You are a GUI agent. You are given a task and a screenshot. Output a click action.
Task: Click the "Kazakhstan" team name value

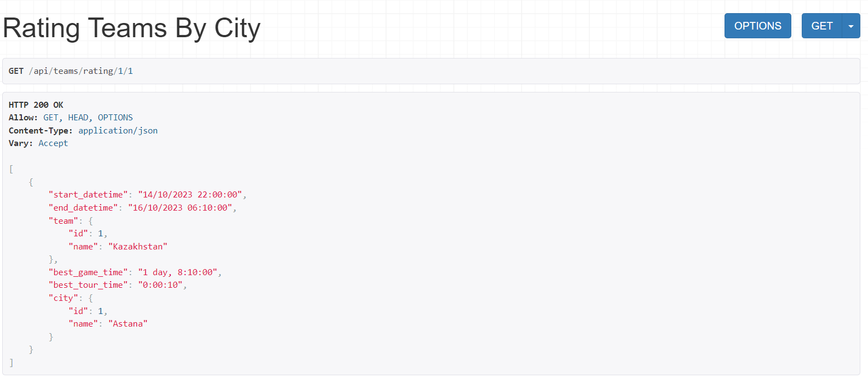click(x=138, y=247)
